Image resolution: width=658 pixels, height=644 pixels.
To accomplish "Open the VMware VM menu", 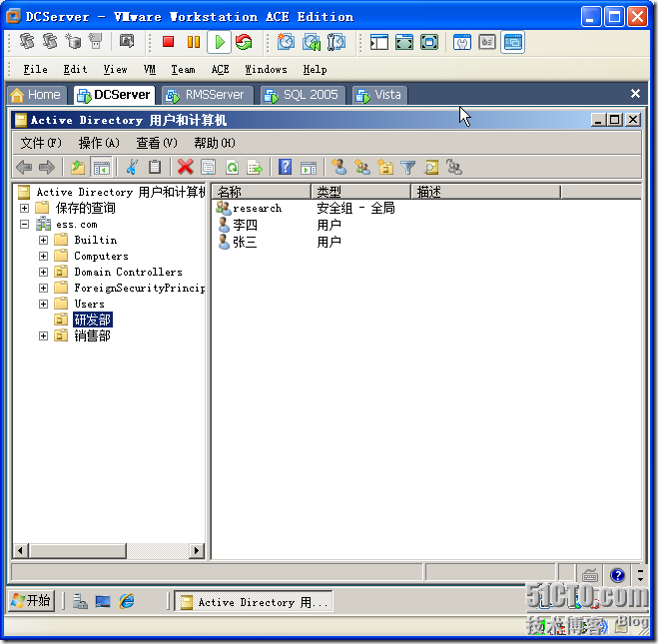I will click(150, 69).
